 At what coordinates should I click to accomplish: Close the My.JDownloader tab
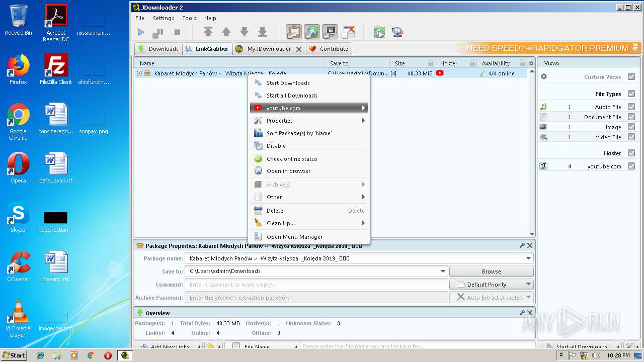click(x=299, y=49)
